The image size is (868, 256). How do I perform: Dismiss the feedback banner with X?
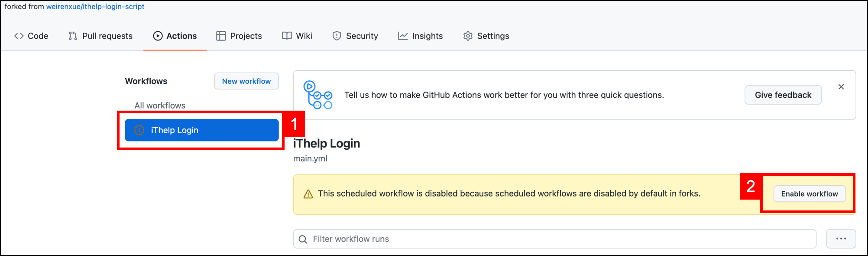841,87
